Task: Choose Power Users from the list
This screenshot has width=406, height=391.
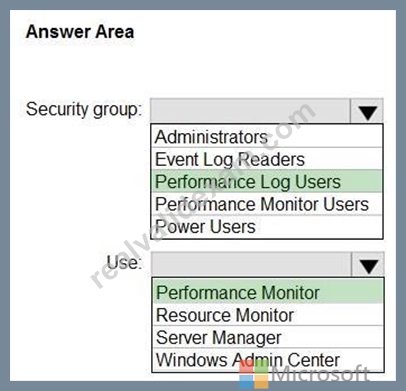Action: (267, 227)
